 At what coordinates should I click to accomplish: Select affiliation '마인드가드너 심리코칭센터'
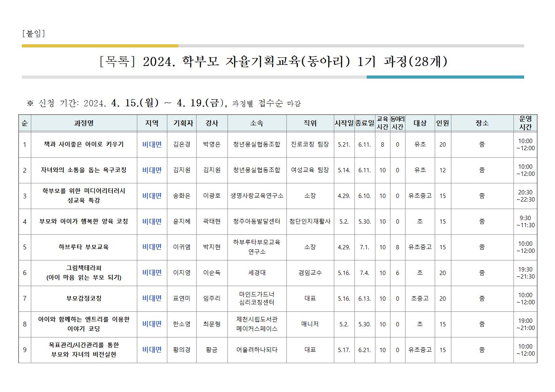257,298
